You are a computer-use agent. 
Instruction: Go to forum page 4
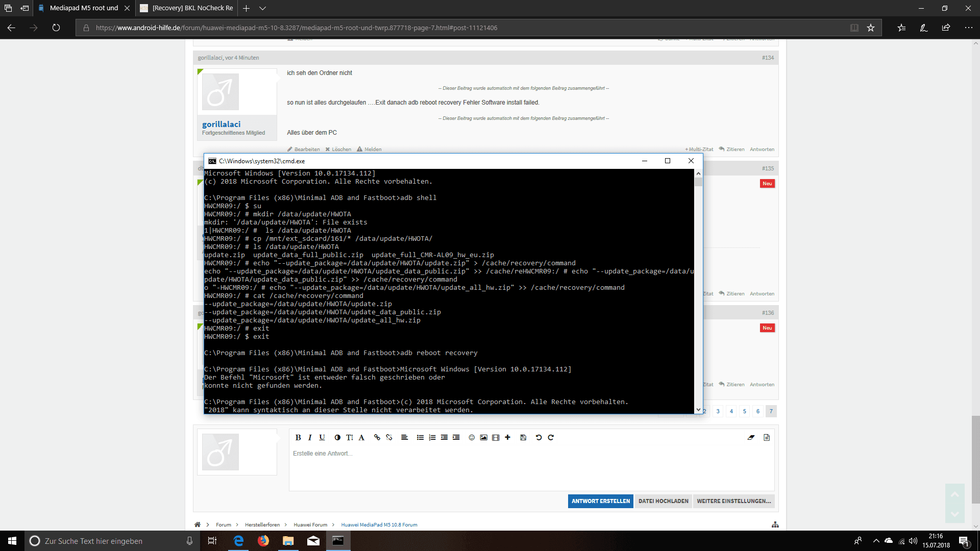pos(731,411)
